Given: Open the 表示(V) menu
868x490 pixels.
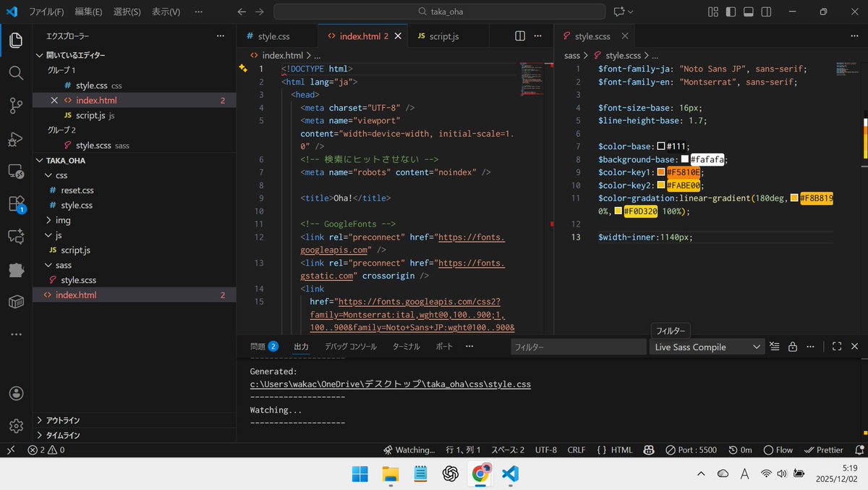Looking at the screenshot, I should pos(166,12).
